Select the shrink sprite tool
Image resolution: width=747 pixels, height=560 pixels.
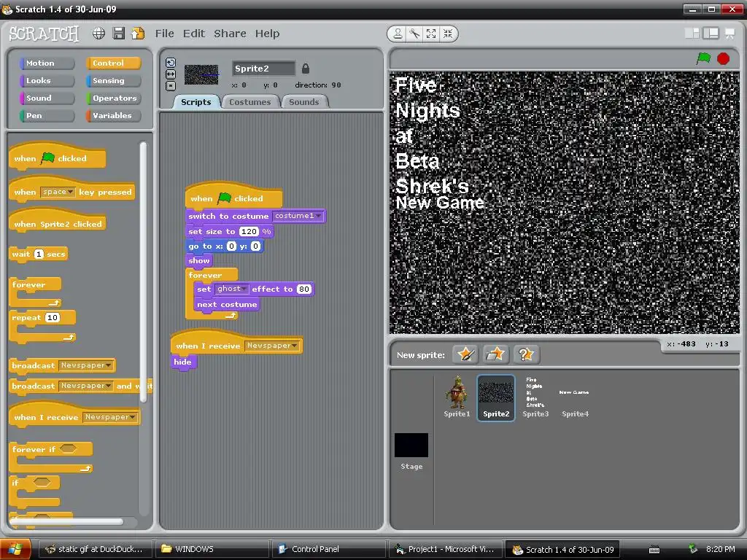tap(448, 34)
